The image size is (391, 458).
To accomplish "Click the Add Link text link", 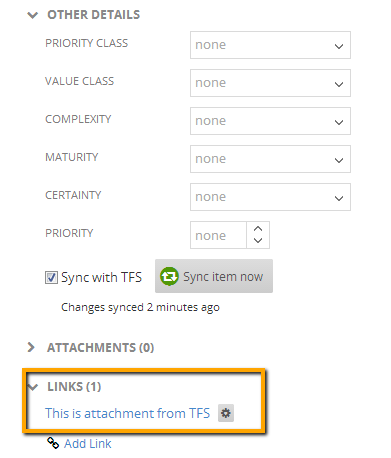I will pyautogui.click(x=88, y=444).
